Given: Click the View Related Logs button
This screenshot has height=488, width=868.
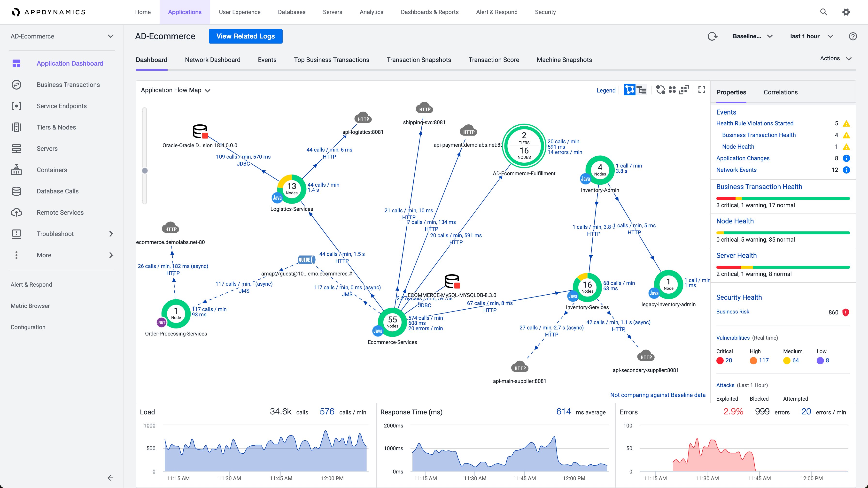Looking at the screenshot, I should click(x=246, y=36).
